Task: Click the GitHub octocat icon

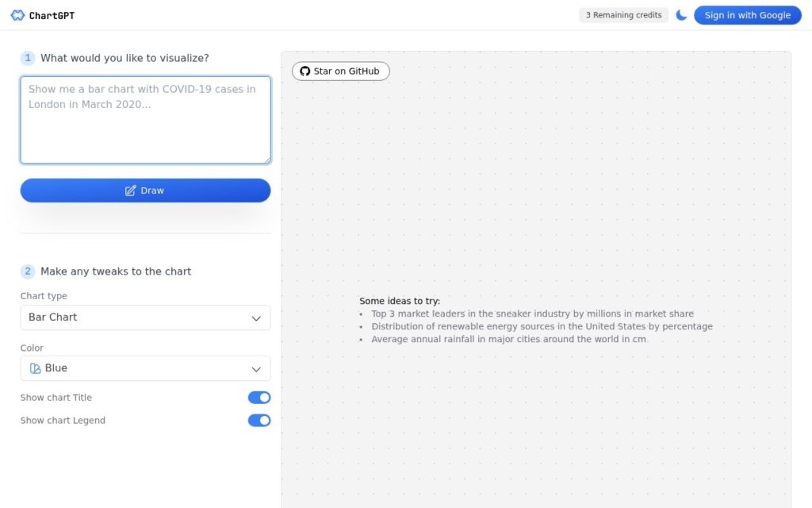Action: [305, 71]
